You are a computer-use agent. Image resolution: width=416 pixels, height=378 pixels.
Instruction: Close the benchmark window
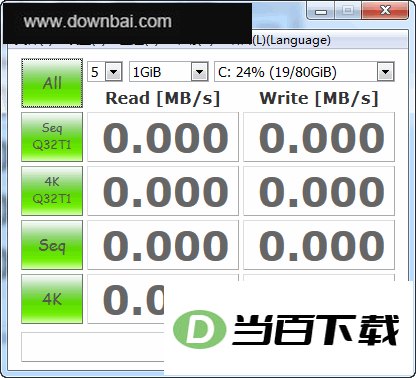pos(385,11)
